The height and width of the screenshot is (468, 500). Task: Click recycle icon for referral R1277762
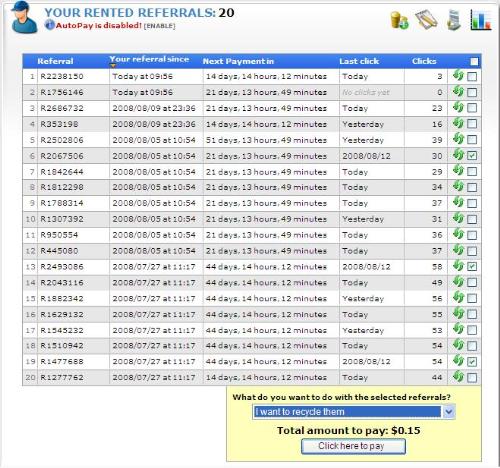(x=458, y=377)
